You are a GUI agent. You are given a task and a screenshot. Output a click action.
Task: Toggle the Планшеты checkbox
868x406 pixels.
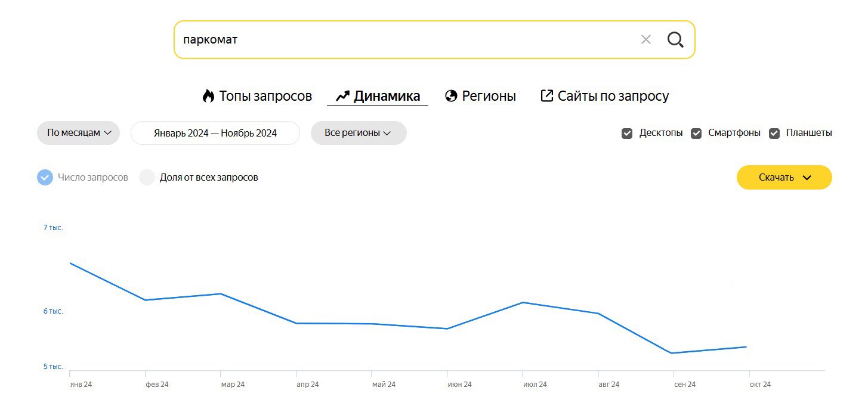coord(774,134)
